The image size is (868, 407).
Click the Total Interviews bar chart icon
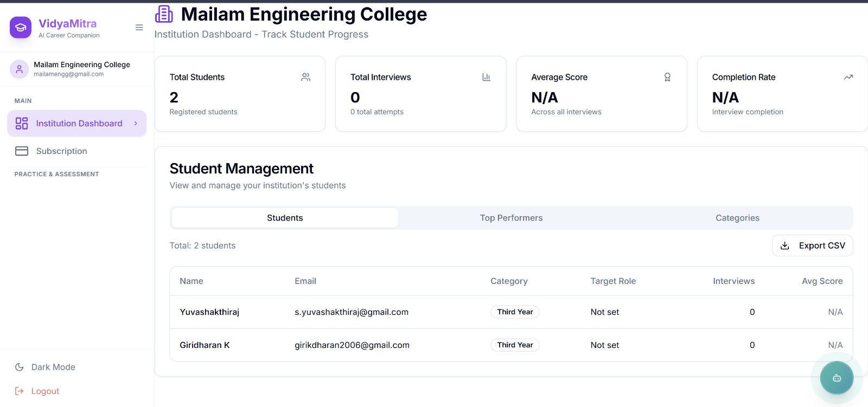[487, 77]
